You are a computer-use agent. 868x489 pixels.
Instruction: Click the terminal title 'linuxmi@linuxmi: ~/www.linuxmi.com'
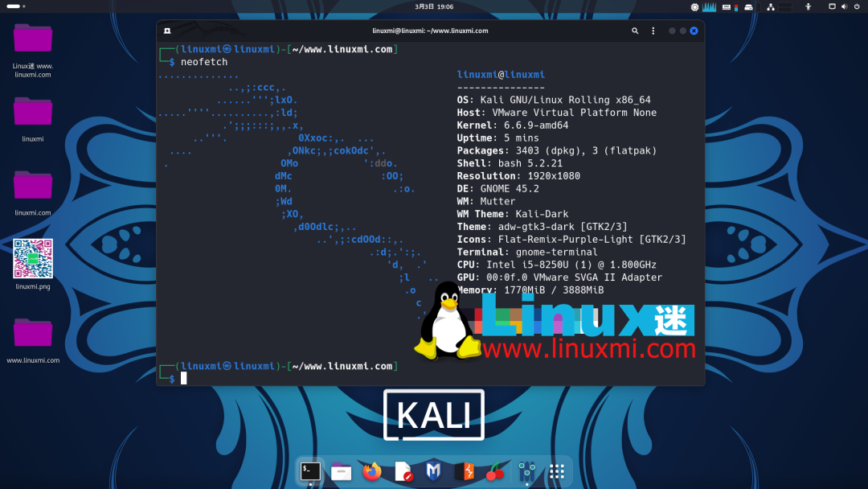click(430, 31)
